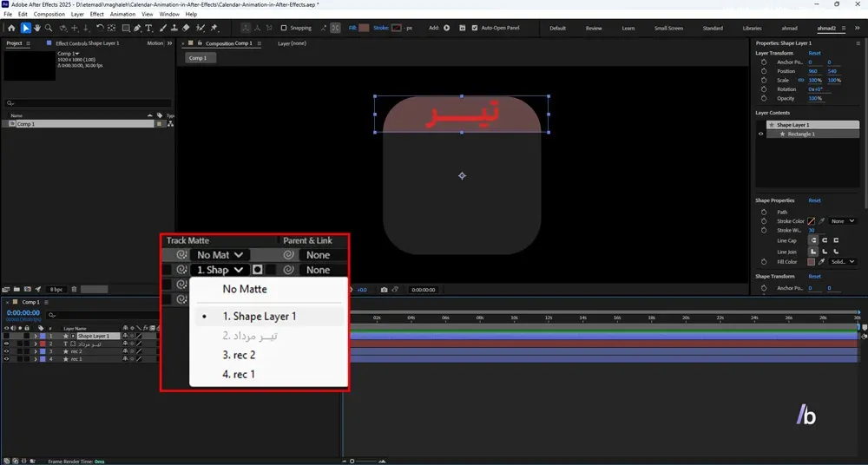Choose 3. rec 2 from matte list
This screenshot has height=465, width=868.
(239, 355)
